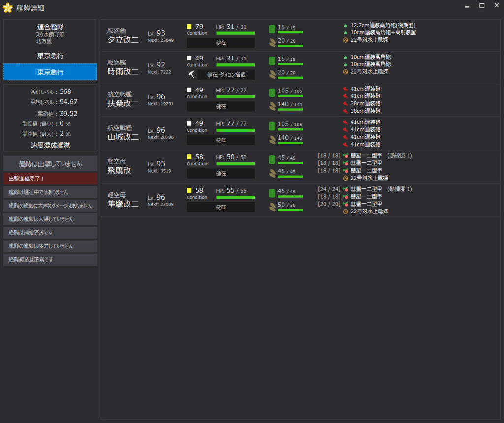Click the ship name 飛鷹改
Viewport: 504px width, 423px height.
click(119, 170)
